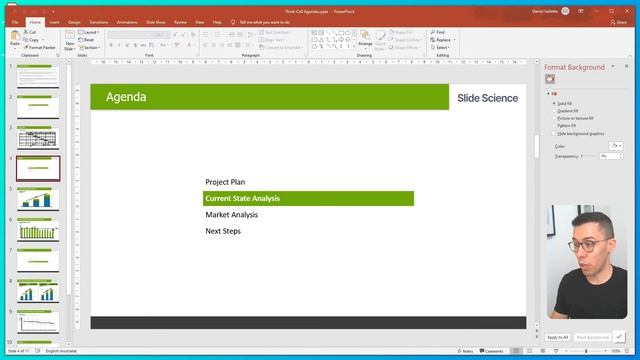
Task: Open the Copy dropdown arrow
Action: [42, 40]
